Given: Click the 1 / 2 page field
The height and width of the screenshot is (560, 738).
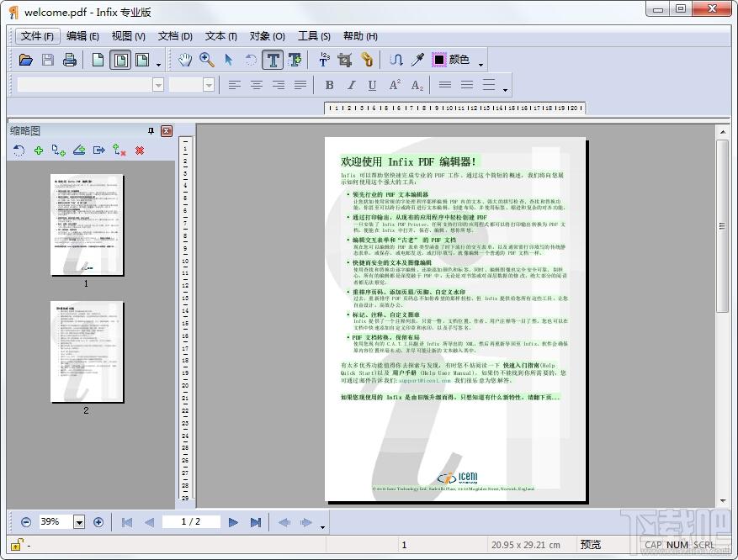Looking at the screenshot, I should [x=191, y=521].
